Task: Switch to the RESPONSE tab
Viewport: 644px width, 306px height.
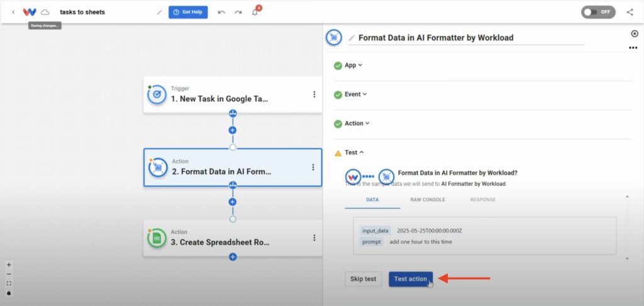Action: click(x=482, y=200)
